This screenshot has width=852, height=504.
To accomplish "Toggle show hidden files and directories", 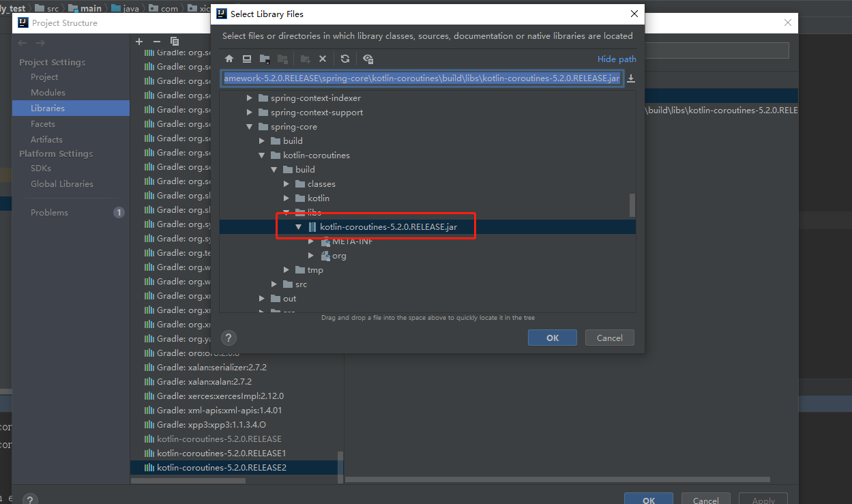I will 368,59.
